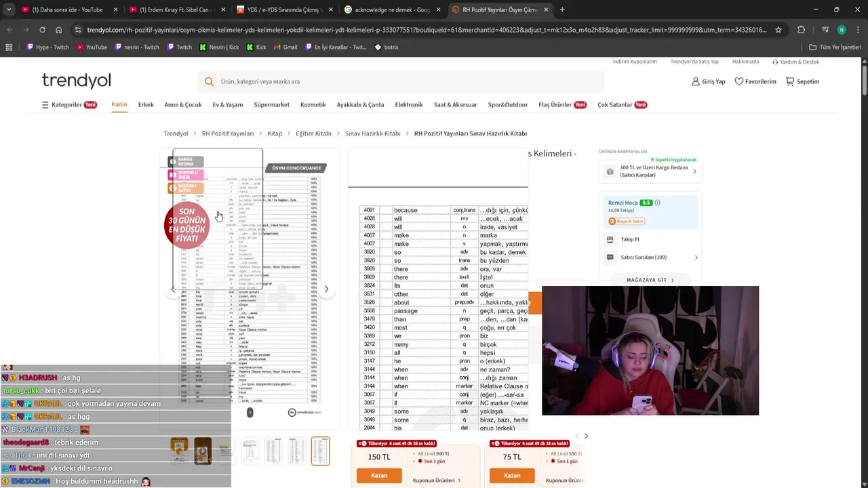Open the Nesrin | Kick bookmark
The width and height of the screenshot is (868, 488).
219,47
